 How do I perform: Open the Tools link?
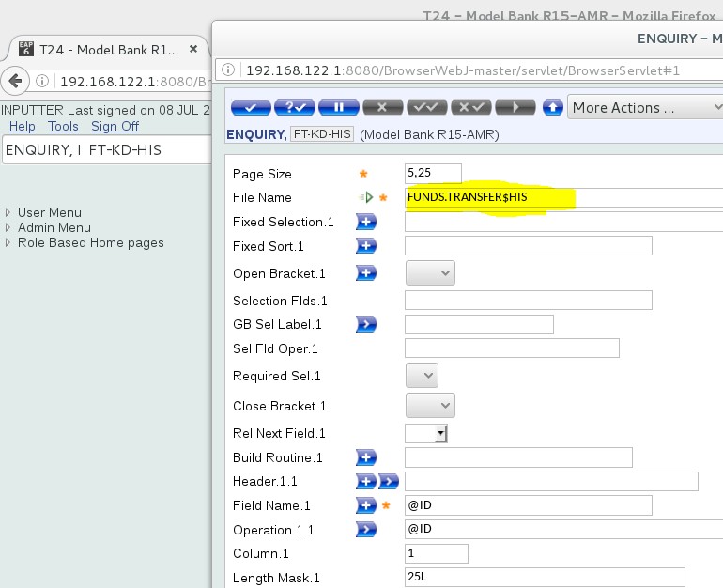point(63,126)
